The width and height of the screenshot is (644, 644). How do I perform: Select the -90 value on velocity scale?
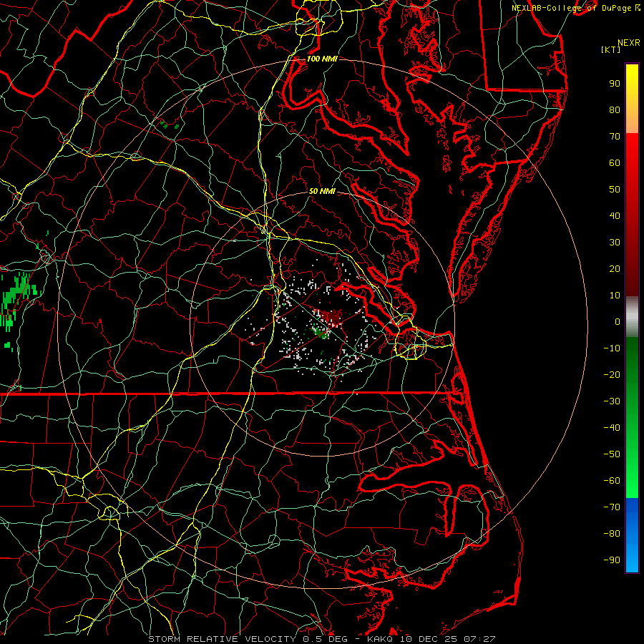(612, 560)
